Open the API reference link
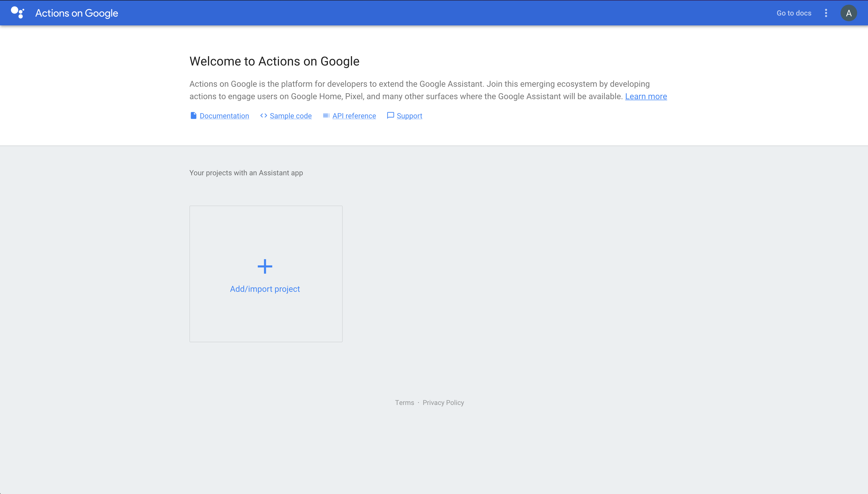This screenshot has height=494, width=868. [354, 116]
